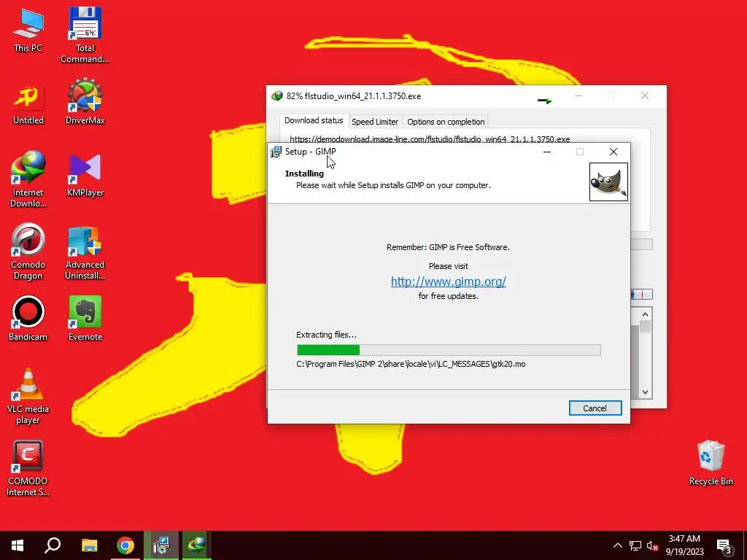
Task: Open Comodo Dragon browser shortcut
Action: [28, 252]
